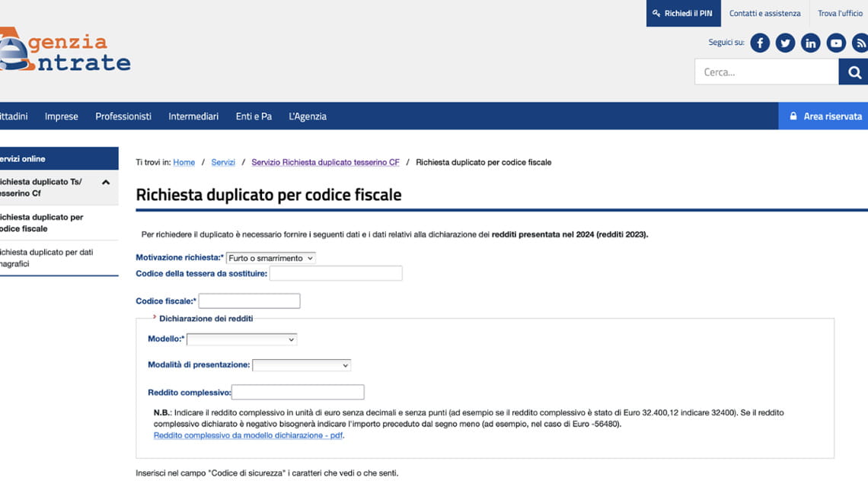Click inside the Codice fiscale field

pyautogui.click(x=247, y=301)
